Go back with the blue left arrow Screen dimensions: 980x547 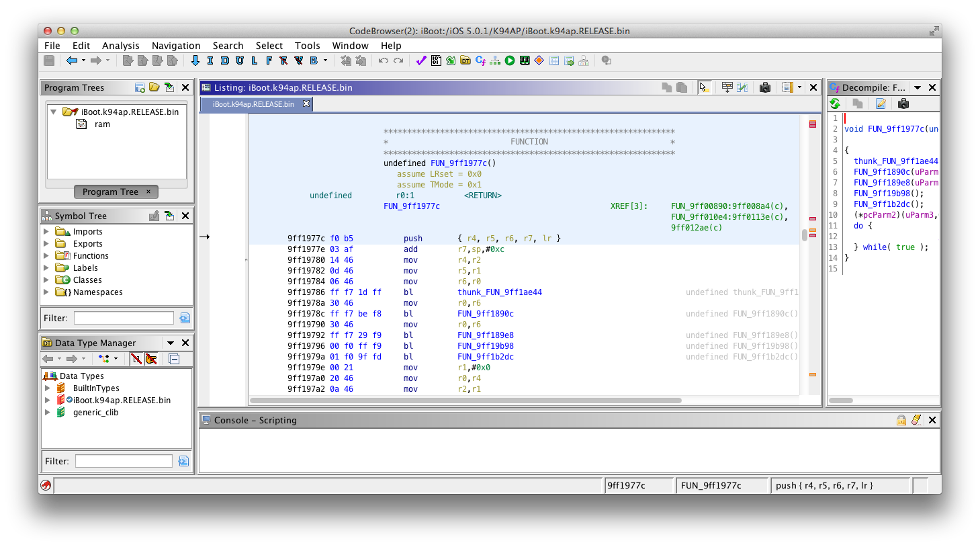coord(72,60)
